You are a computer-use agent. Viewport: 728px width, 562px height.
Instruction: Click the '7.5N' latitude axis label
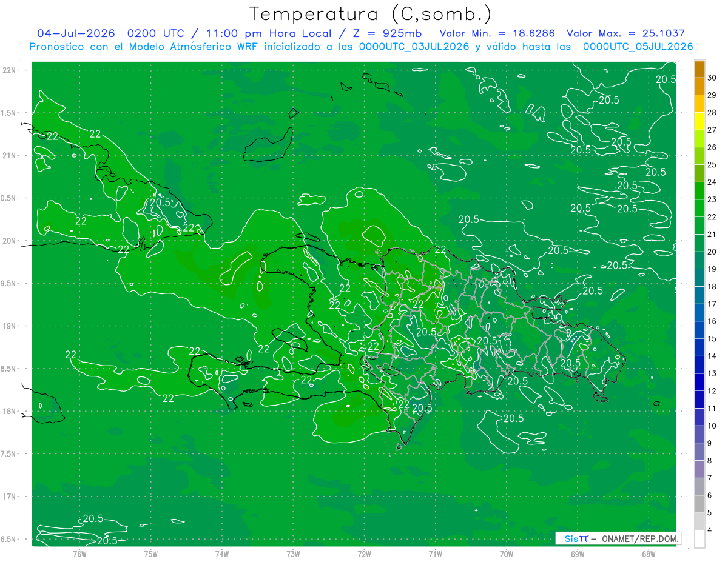point(9,453)
